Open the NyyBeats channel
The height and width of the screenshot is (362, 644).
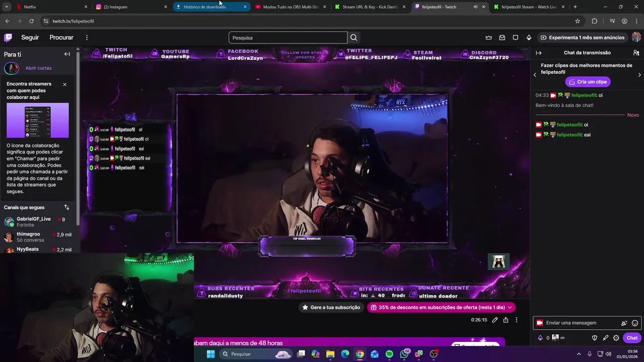[x=38, y=249]
